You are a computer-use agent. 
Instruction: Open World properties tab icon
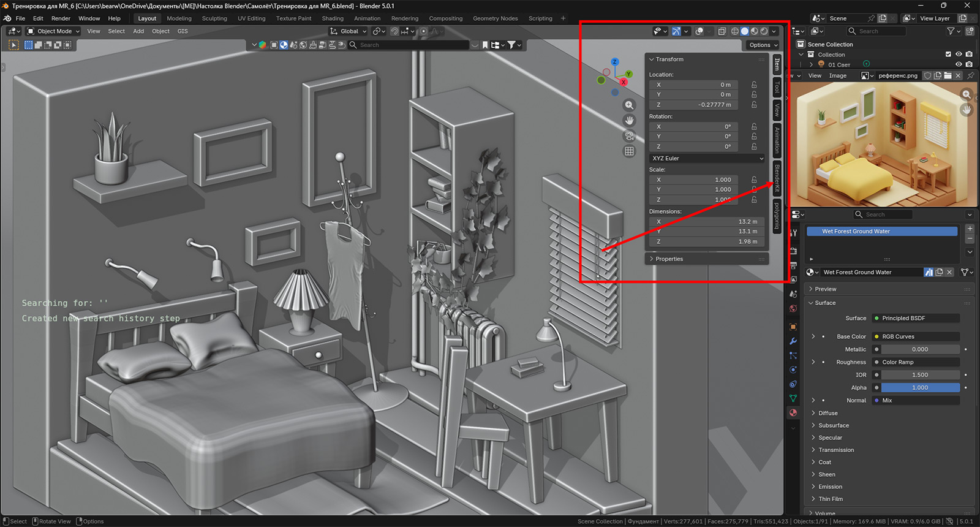[x=793, y=309]
